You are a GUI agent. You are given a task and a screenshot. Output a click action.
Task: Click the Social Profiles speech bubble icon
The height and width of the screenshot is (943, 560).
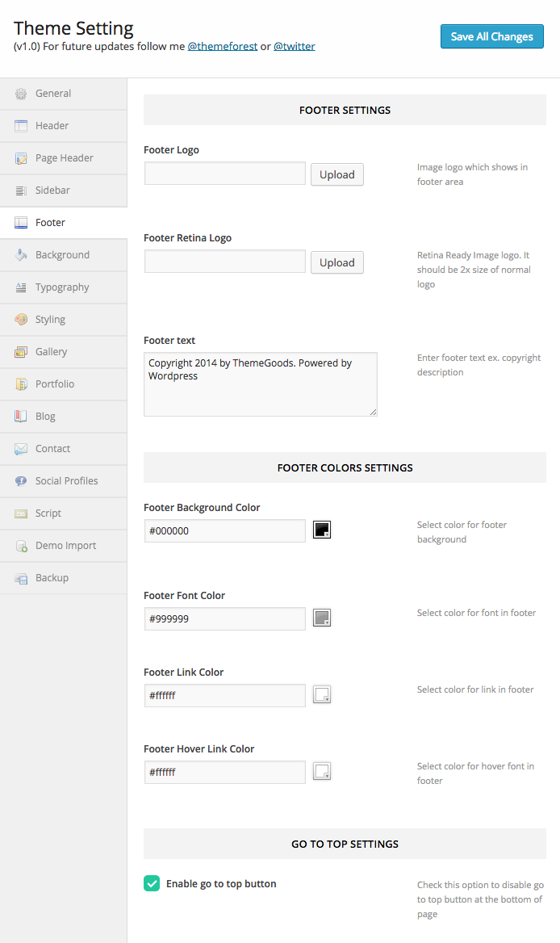[x=21, y=481]
